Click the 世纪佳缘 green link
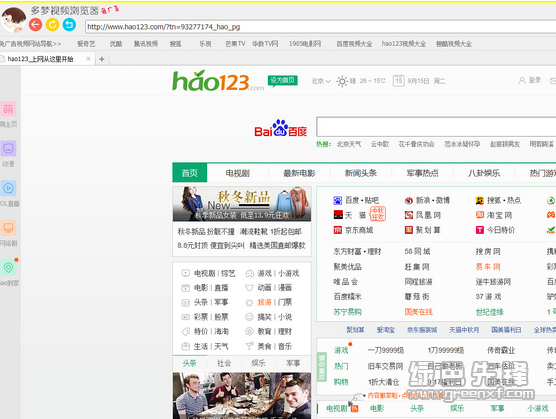Image resolution: width=556 pixels, height=419 pixels. tap(490, 312)
